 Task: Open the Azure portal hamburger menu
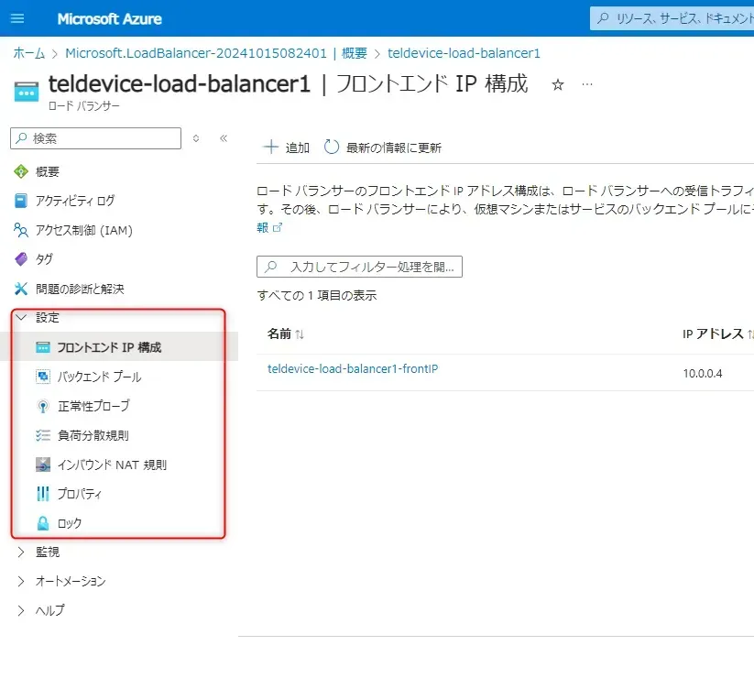(x=17, y=18)
